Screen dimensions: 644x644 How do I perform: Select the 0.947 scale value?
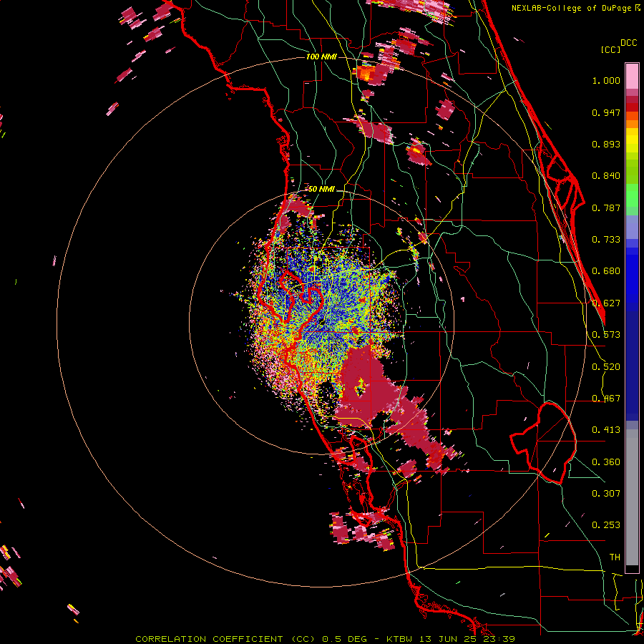(x=606, y=112)
